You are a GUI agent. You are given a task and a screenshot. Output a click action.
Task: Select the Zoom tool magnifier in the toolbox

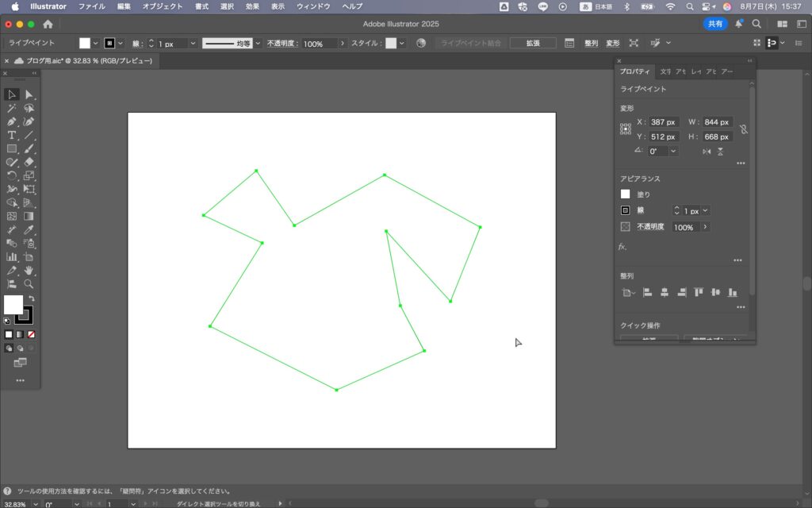point(29,283)
